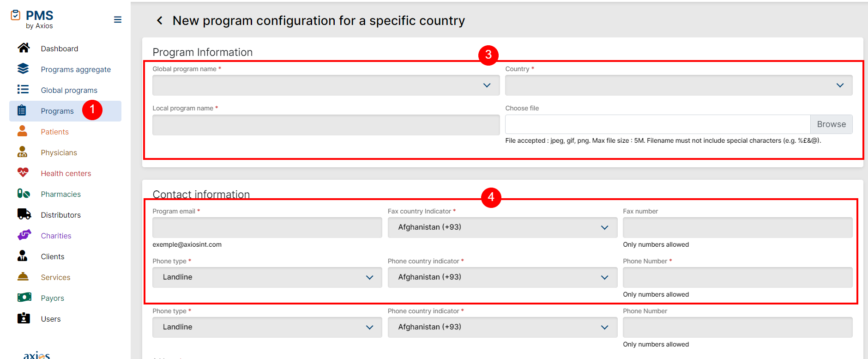Click the Payors money icon
The height and width of the screenshot is (359, 868).
click(24, 298)
